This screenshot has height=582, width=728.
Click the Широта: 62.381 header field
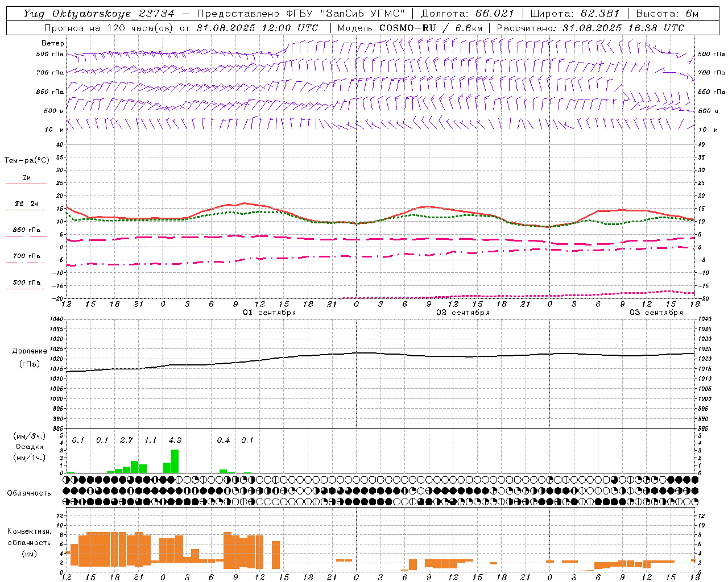[x=574, y=14]
